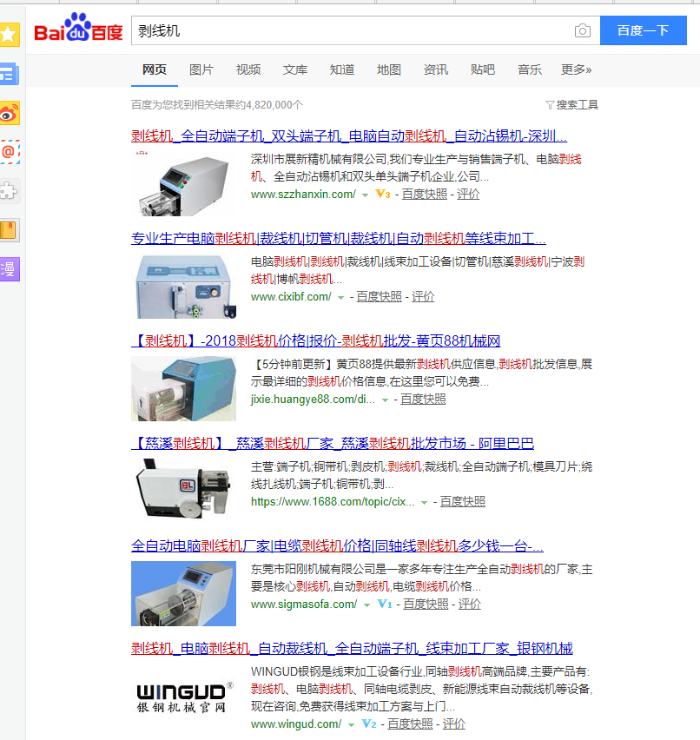This screenshot has width=700, height=740.
Task: Click the @ mail icon in sidebar
Action: pyautogui.click(x=9, y=152)
